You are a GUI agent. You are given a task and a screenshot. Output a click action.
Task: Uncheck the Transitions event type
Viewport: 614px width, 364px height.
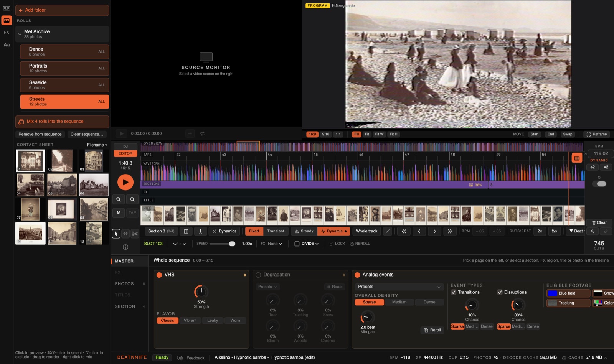click(454, 292)
